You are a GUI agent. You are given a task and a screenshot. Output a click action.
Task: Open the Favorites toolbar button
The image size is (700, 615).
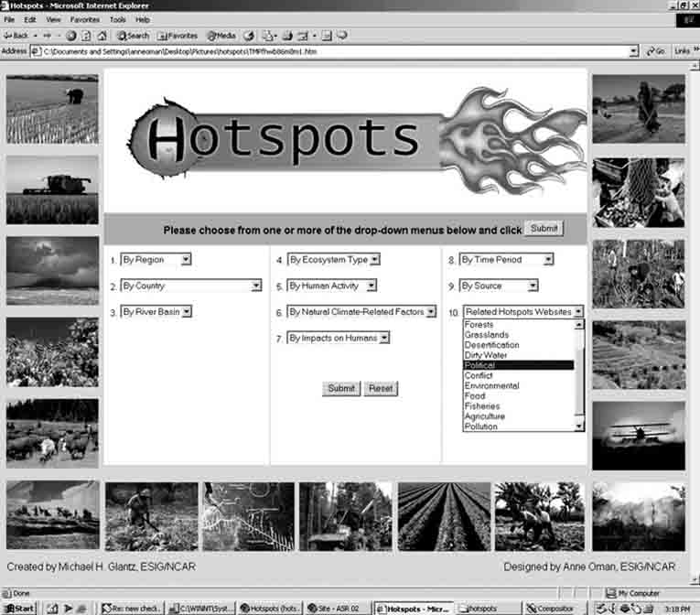(178, 36)
